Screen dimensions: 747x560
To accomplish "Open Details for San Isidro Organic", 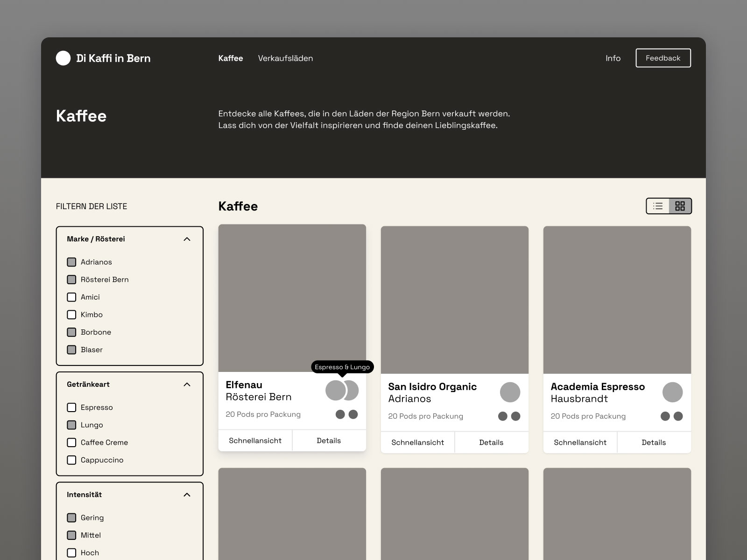I will 491,442.
